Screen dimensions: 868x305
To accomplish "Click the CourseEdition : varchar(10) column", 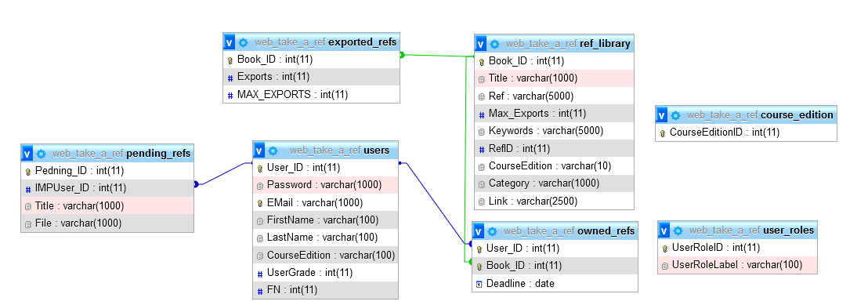I will [x=554, y=165].
